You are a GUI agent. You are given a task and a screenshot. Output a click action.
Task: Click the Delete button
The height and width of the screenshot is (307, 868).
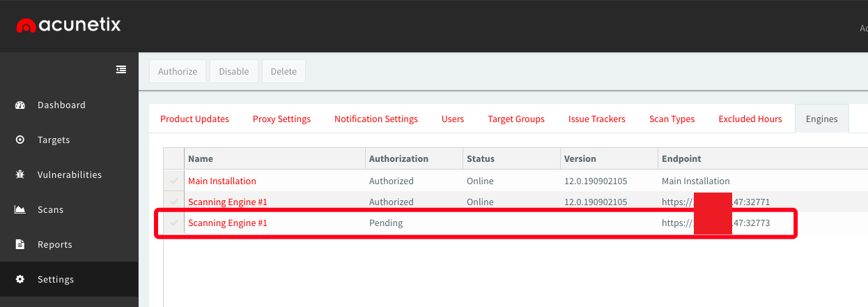click(284, 71)
